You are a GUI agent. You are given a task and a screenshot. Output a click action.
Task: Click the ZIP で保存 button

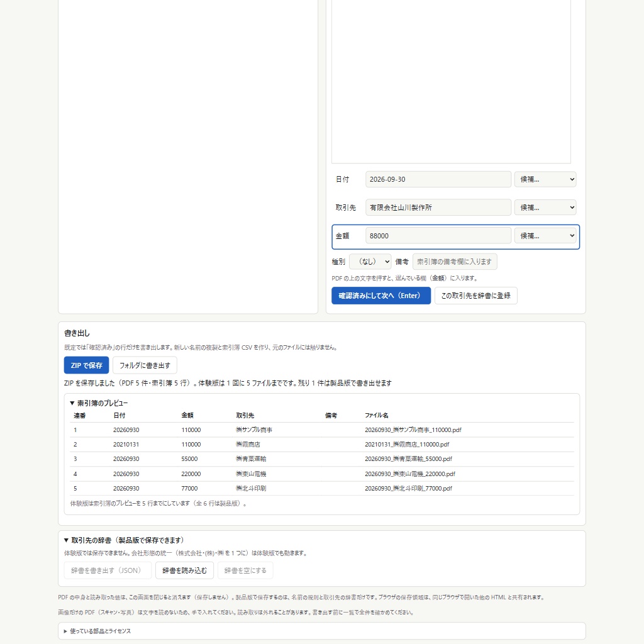pyautogui.click(x=86, y=365)
